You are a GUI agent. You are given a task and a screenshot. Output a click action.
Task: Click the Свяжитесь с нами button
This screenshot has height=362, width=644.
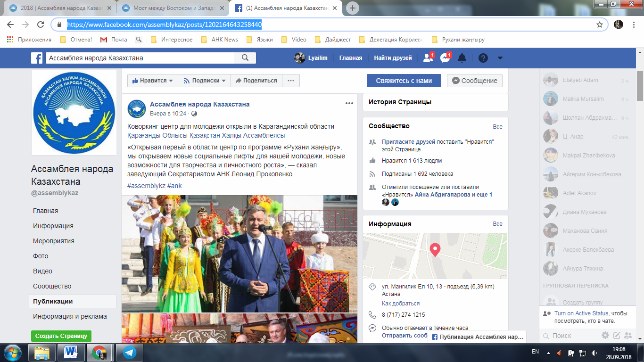pos(404,81)
